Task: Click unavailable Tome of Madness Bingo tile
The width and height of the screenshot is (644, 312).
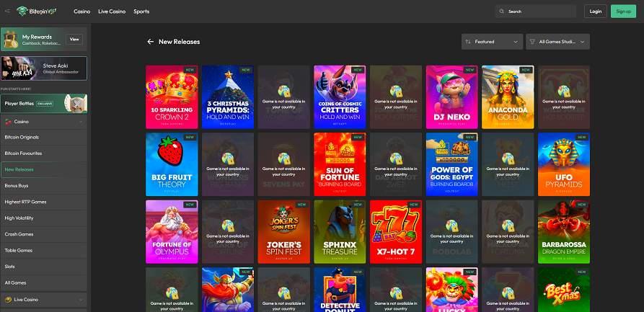Action: (x=284, y=97)
